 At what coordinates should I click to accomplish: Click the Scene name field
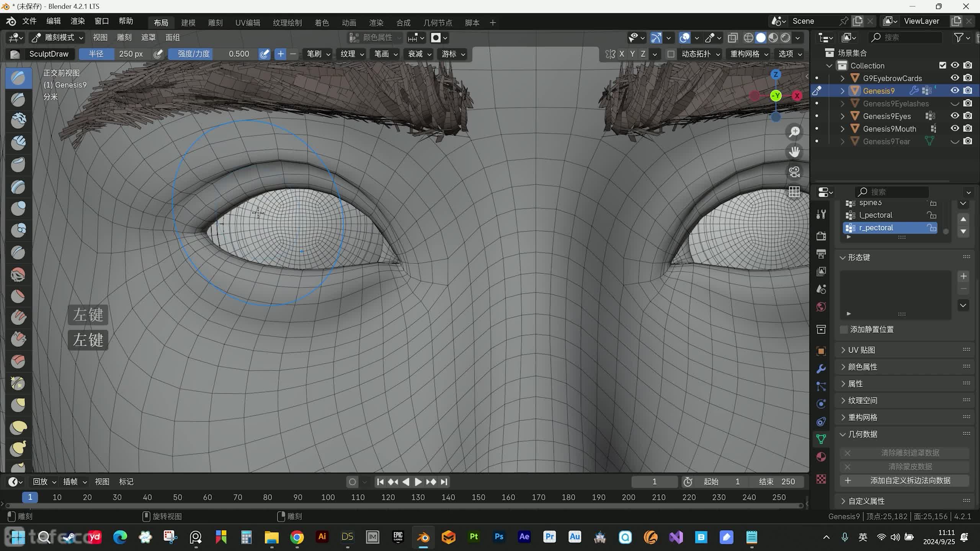(x=812, y=21)
